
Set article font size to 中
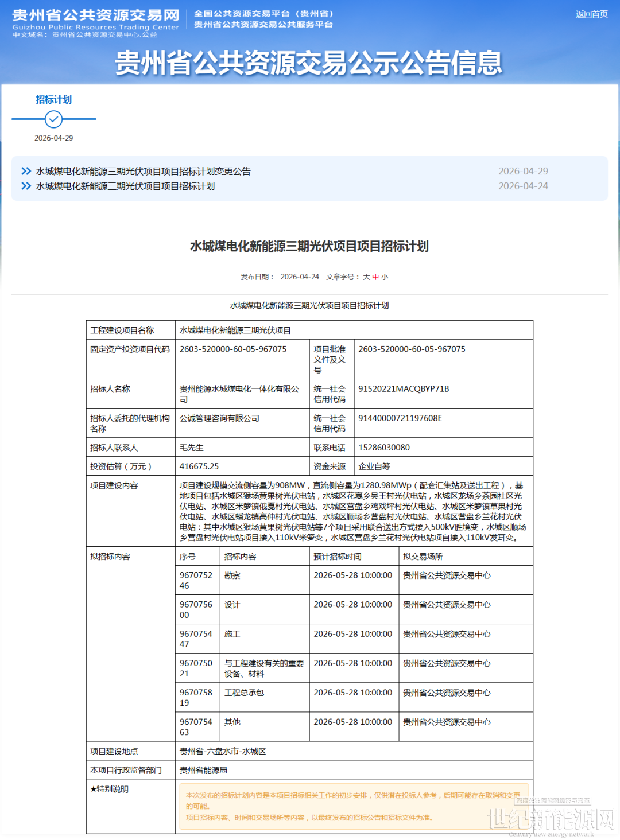tap(375, 277)
